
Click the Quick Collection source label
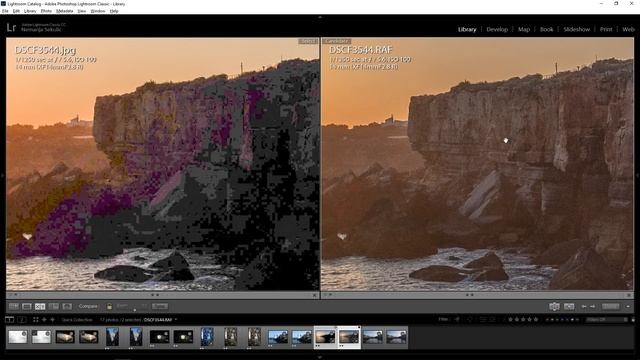(x=77, y=320)
